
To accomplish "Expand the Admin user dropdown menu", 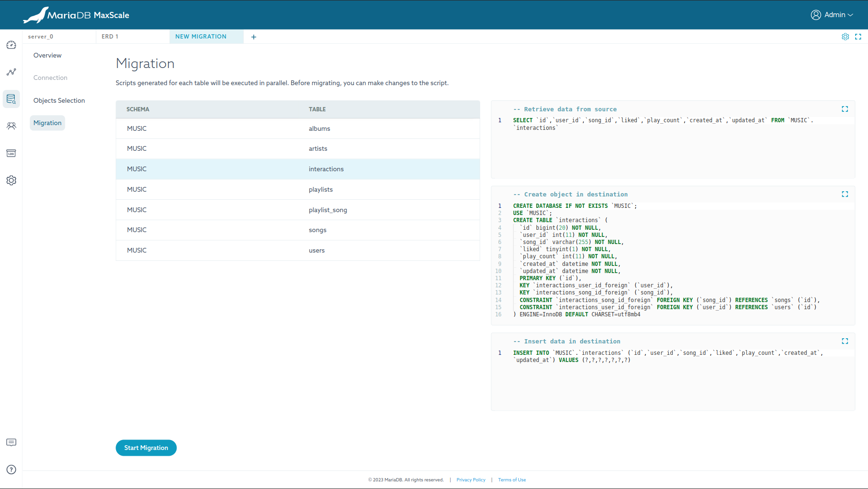I will (x=832, y=15).
